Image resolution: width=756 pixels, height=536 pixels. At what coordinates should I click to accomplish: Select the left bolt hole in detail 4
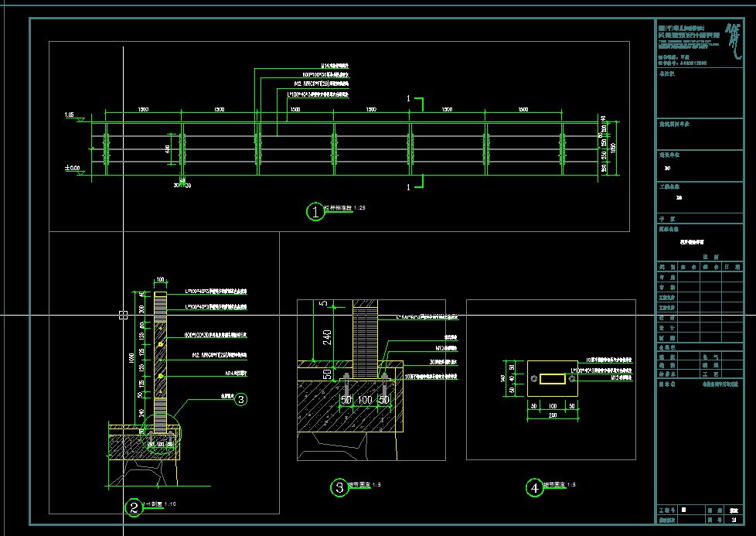(x=533, y=379)
